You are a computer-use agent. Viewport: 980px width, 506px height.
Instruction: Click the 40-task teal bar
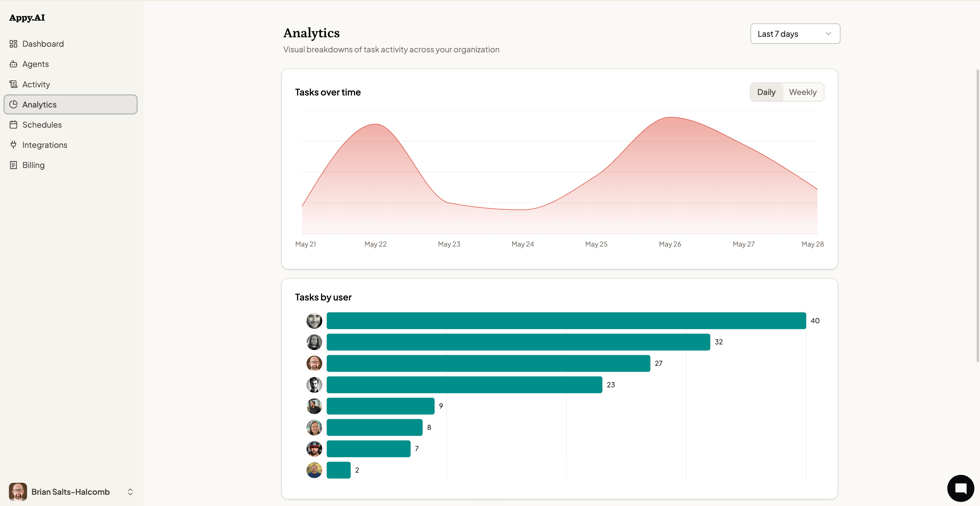tap(566, 321)
